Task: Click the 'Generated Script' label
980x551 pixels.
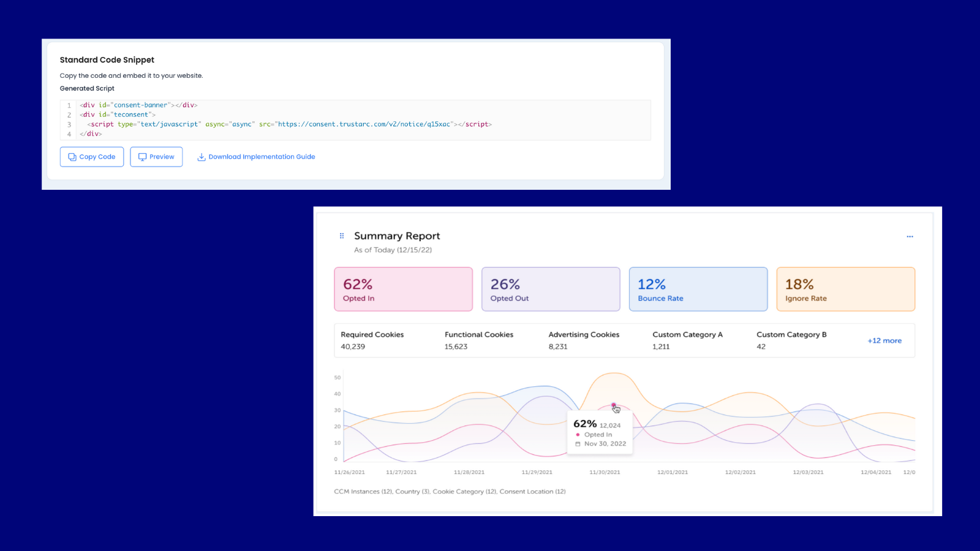Action: click(x=87, y=88)
